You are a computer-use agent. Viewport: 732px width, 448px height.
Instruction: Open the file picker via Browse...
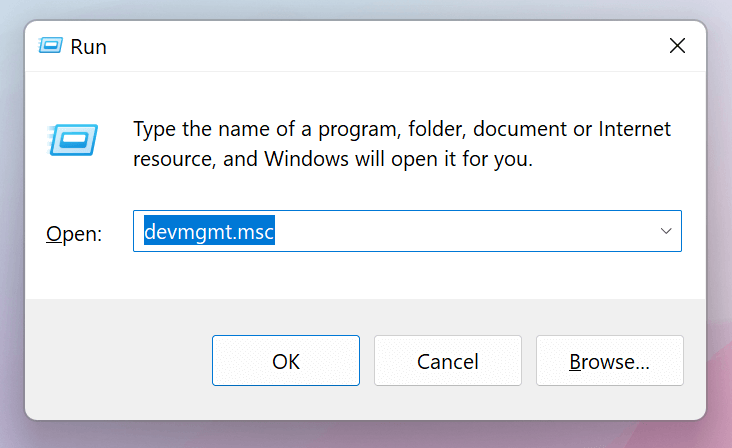click(x=610, y=361)
